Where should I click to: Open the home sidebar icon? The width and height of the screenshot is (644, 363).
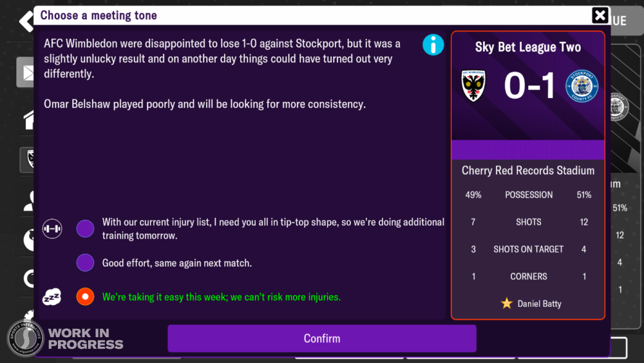(x=28, y=120)
